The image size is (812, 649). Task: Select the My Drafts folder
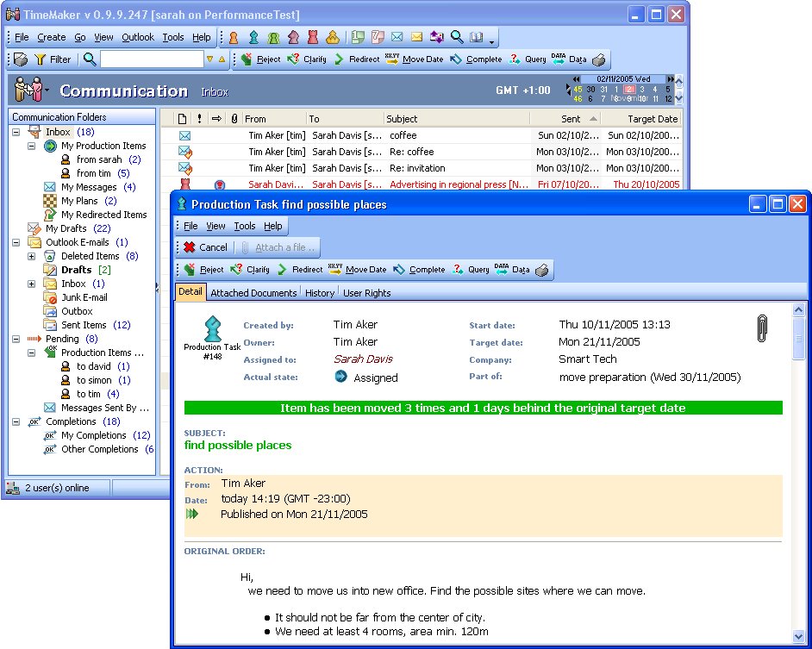[x=66, y=228]
